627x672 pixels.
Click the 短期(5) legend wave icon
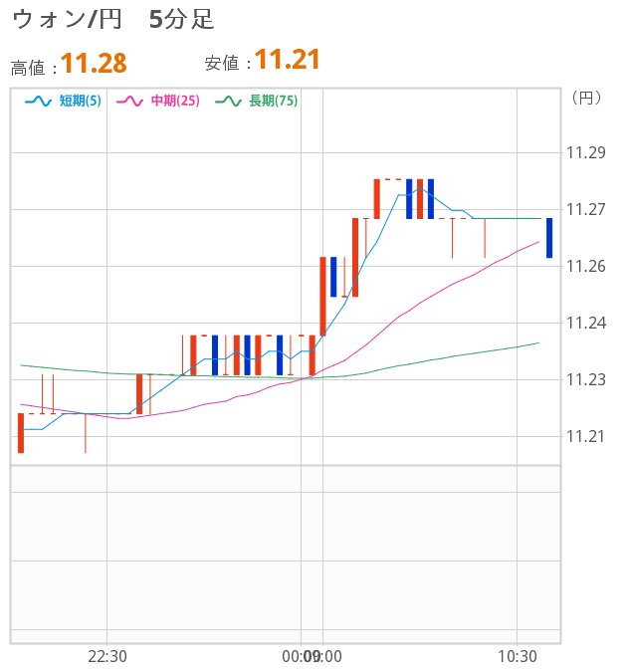coord(38,102)
